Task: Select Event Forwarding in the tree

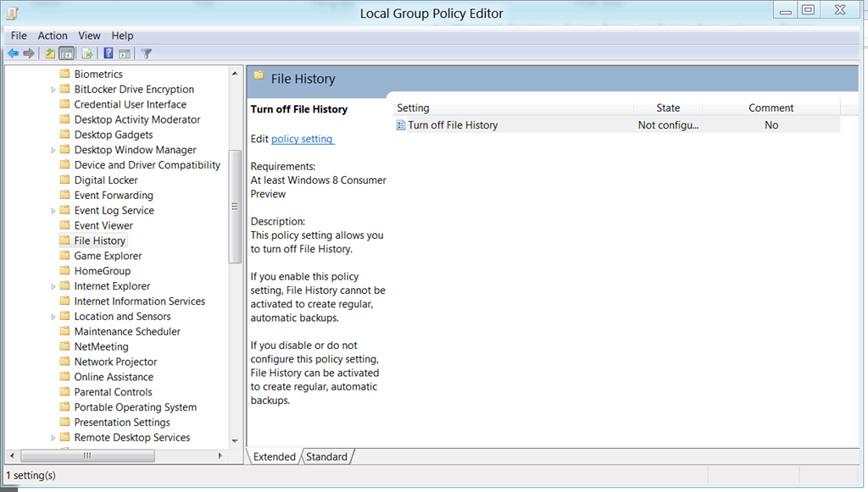Action: point(114,195)
